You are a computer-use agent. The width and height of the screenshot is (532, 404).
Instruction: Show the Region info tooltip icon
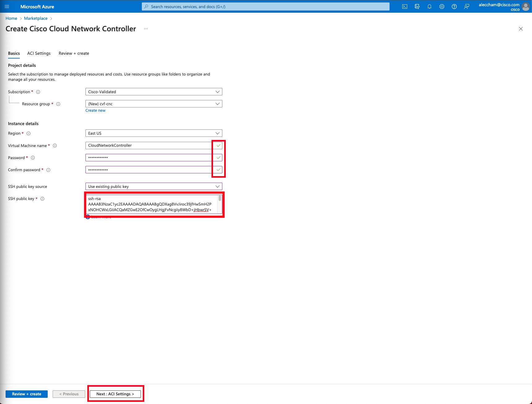point(28,133)
